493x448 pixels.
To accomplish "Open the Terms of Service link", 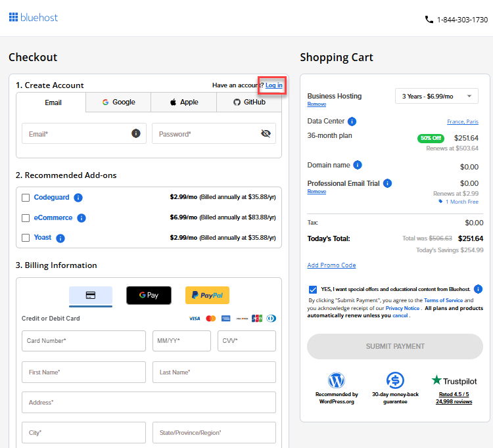I will point(443,300).
